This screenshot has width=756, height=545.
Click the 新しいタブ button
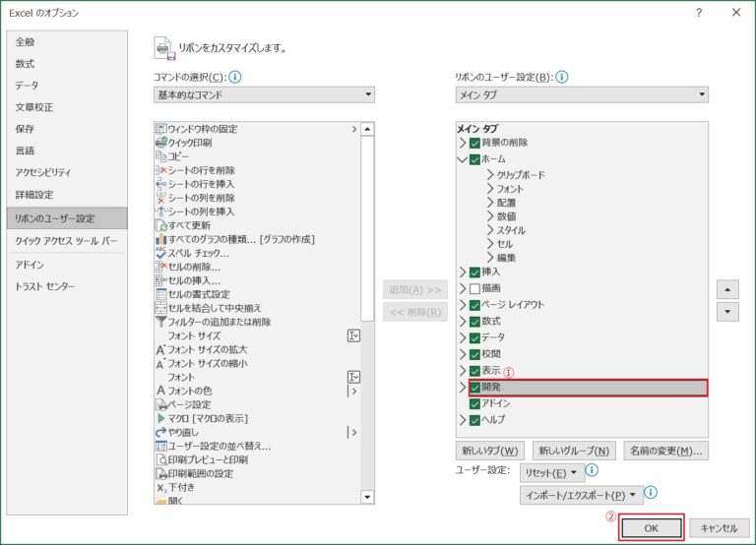tap(489, 451)
